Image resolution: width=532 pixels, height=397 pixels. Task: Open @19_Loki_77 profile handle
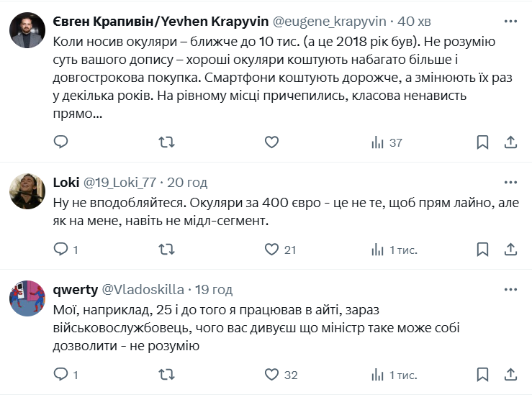click(x=120, y=181)
